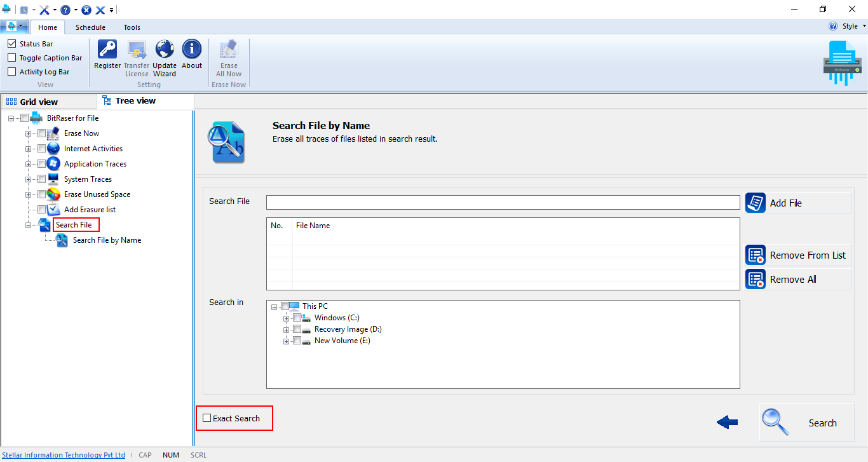Viewport: 868px width, 462px height.
Task: Click the plain blue X icon in quick access toolbar
Action: pyautogui.click(x=100, y=10)
